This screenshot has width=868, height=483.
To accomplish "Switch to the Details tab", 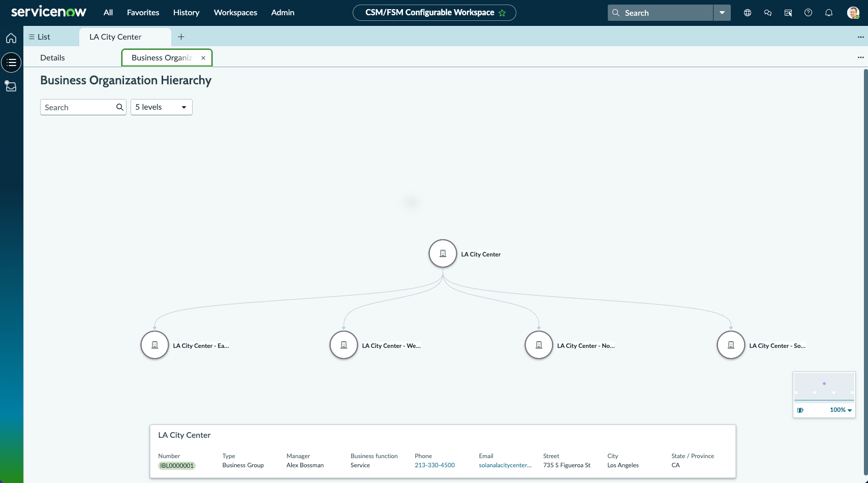I will (x=52, y=57).
